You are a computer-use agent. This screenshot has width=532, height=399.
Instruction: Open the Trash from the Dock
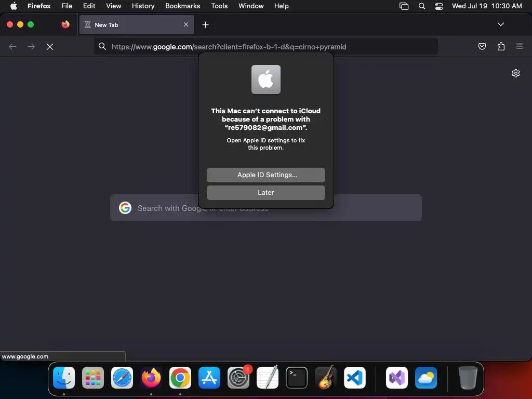pos(468,378)
